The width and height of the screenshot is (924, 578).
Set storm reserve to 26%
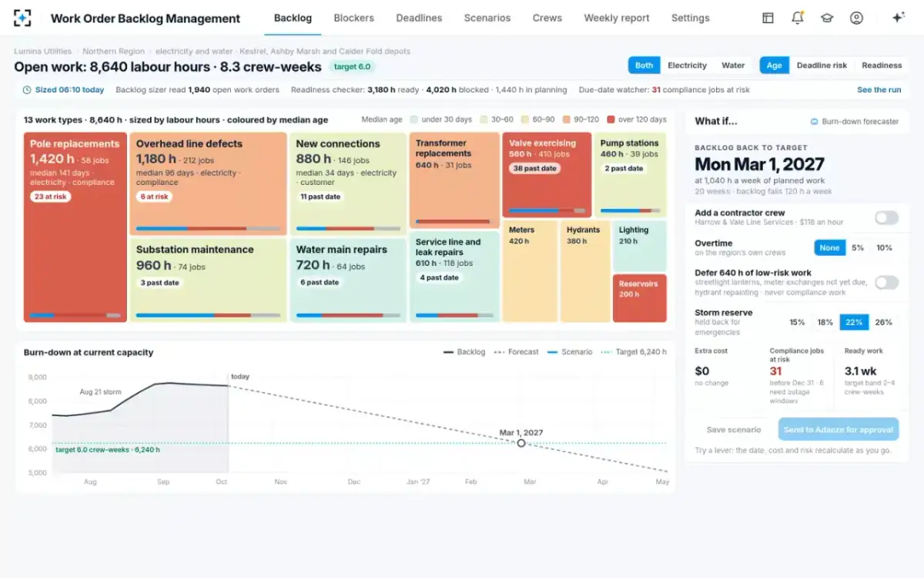(884, 322)
